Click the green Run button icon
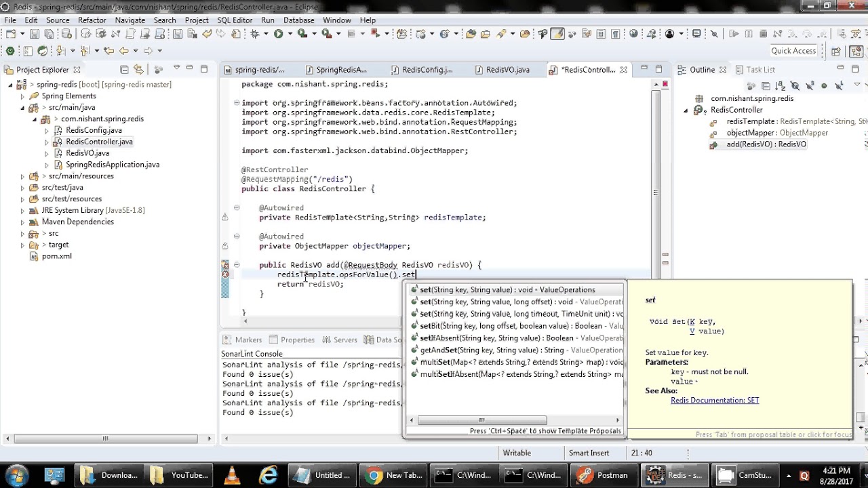The width and height of the screenshot is (868, 488). pos(278,33)
